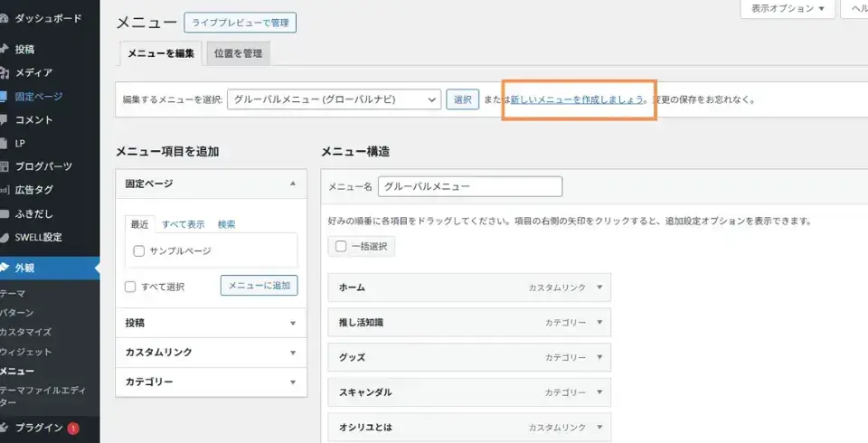Expand the カスタムリンク accordion section

211,353
